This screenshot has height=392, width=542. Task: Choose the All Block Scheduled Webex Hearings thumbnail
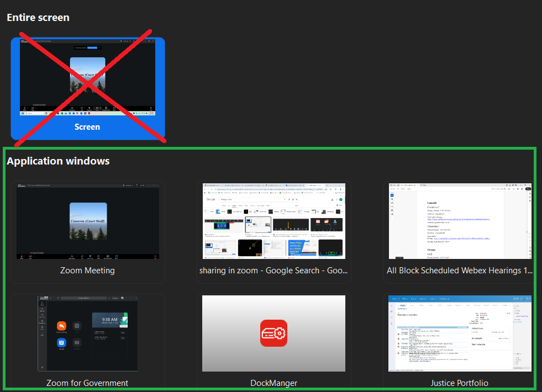(x=460, y=221)
